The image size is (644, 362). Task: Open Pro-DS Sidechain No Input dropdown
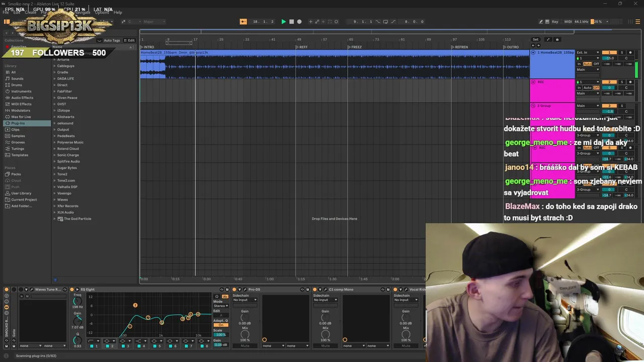245,300
